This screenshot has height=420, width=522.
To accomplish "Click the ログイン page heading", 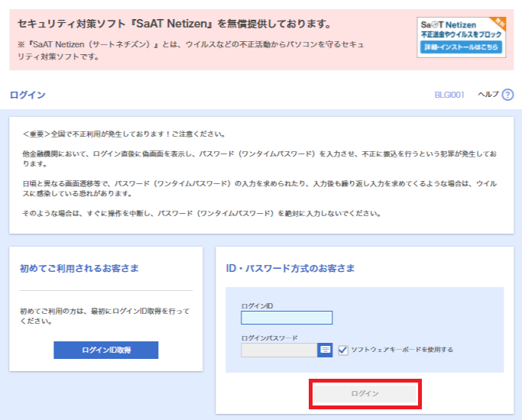I will pos(28,95).
